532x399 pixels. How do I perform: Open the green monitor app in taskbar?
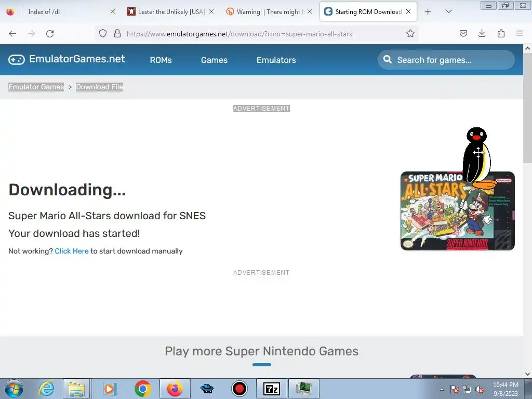coord(303,389)
